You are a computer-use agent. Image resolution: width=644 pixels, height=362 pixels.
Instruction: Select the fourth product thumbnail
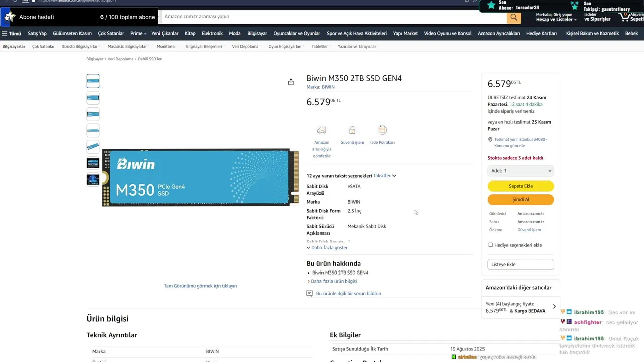click(x=93, y=130)
